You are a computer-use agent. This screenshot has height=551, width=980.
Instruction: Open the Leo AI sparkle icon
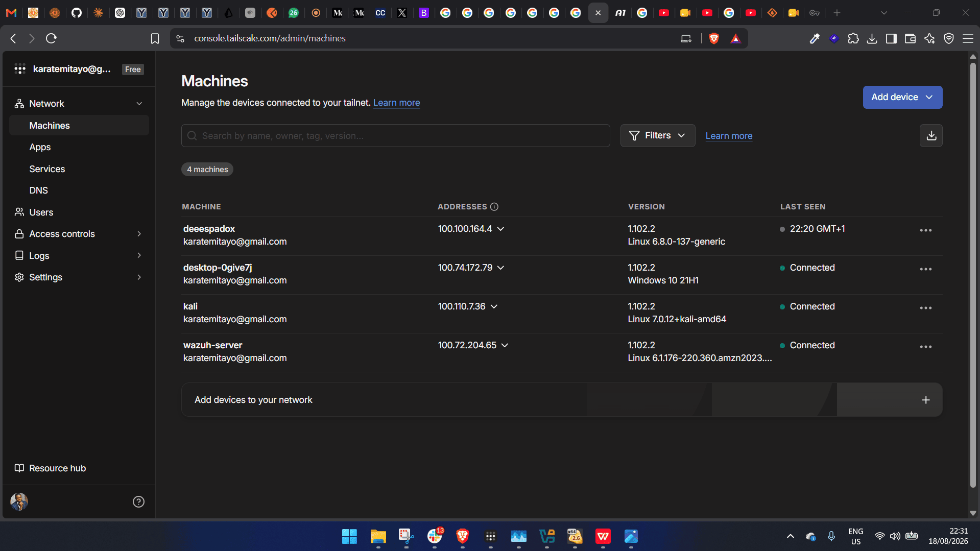(x=929, y=38)
